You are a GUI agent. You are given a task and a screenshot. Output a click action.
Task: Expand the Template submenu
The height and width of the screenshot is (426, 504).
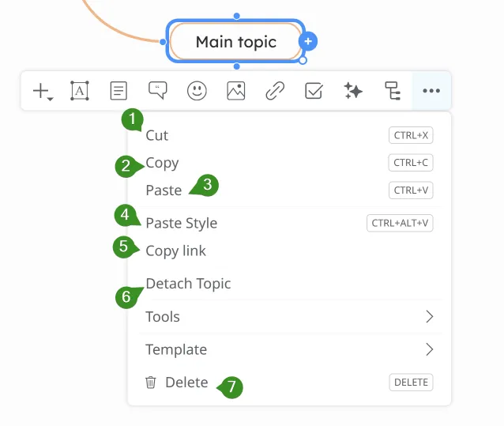(x=288, y=349)
